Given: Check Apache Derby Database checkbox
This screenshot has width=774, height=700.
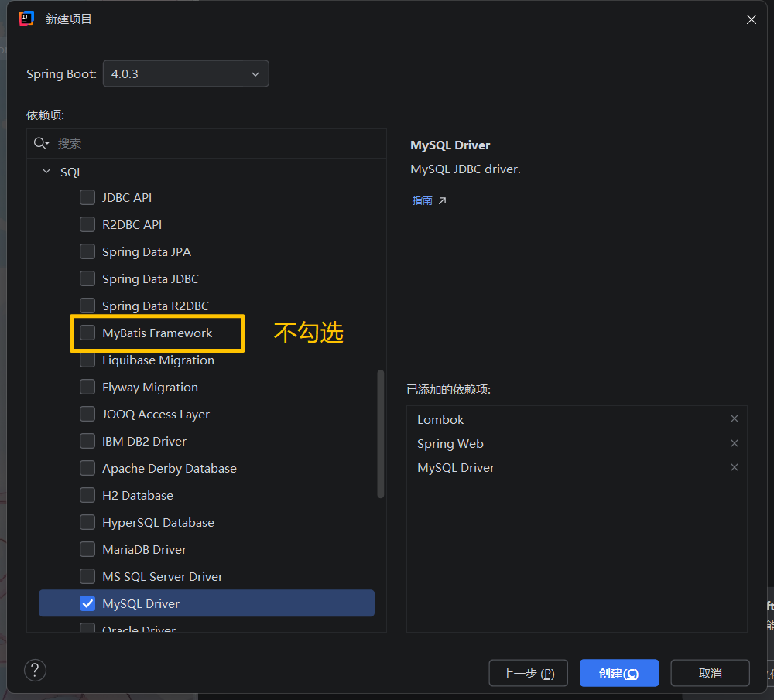Looking at the screenshot, I should click(87, 468).
